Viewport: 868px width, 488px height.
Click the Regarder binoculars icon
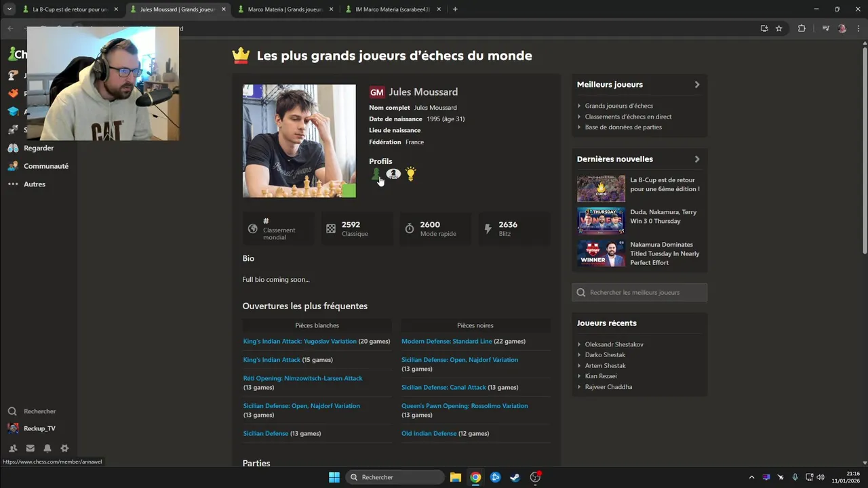13,148
